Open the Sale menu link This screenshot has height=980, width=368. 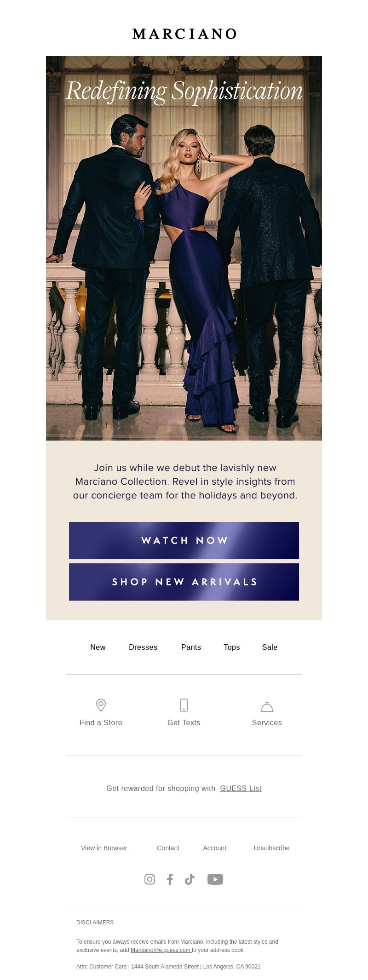click(270, 647)
